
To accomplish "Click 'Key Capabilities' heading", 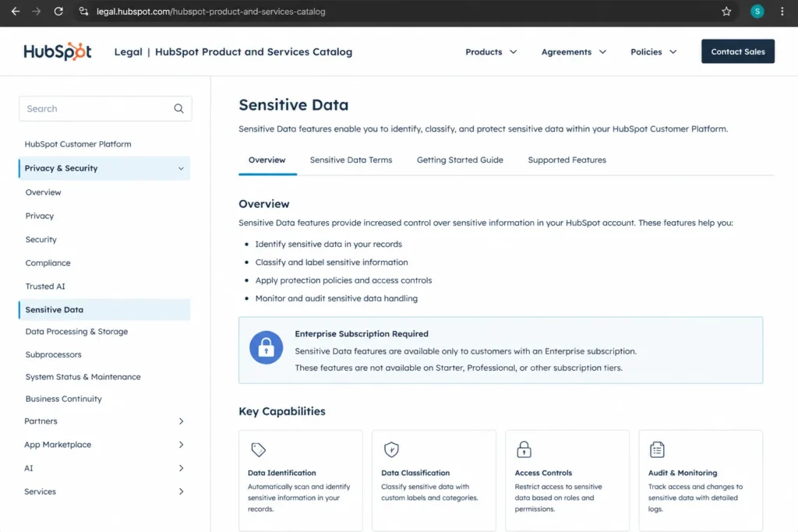I will (x=282, y=411).
